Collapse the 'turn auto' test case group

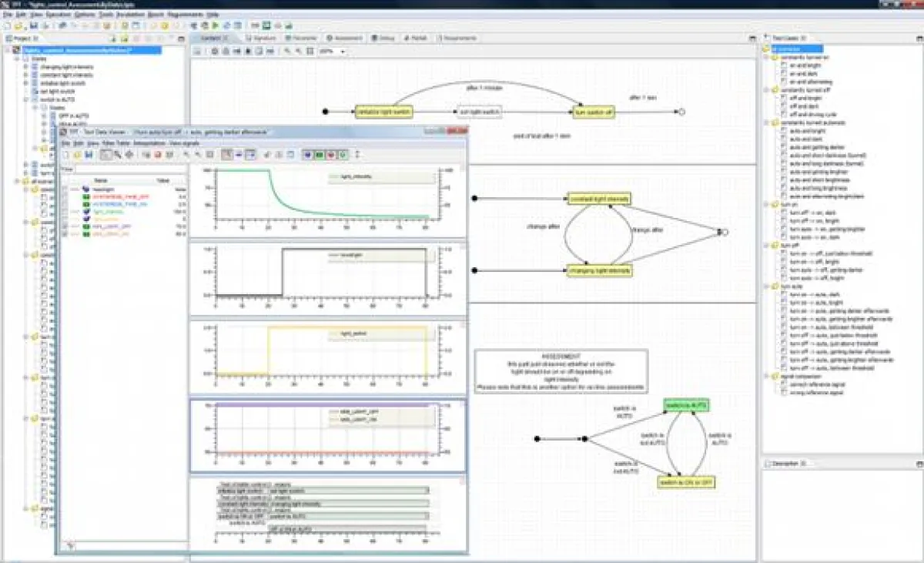click(x=766, y=286)
